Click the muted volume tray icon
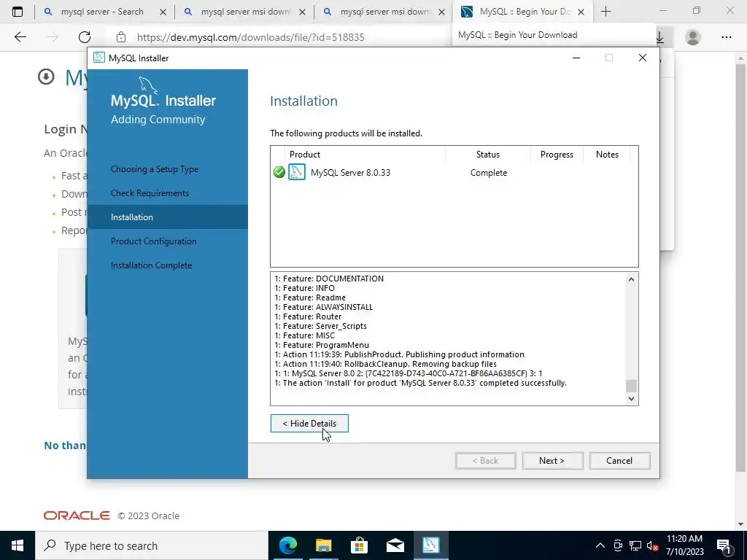The width and height of the screenshot is (747, 560). (x=652, y=545)
